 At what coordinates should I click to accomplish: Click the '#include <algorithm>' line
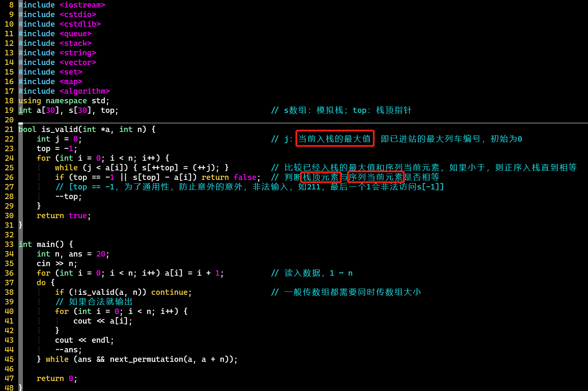point(64,91)
